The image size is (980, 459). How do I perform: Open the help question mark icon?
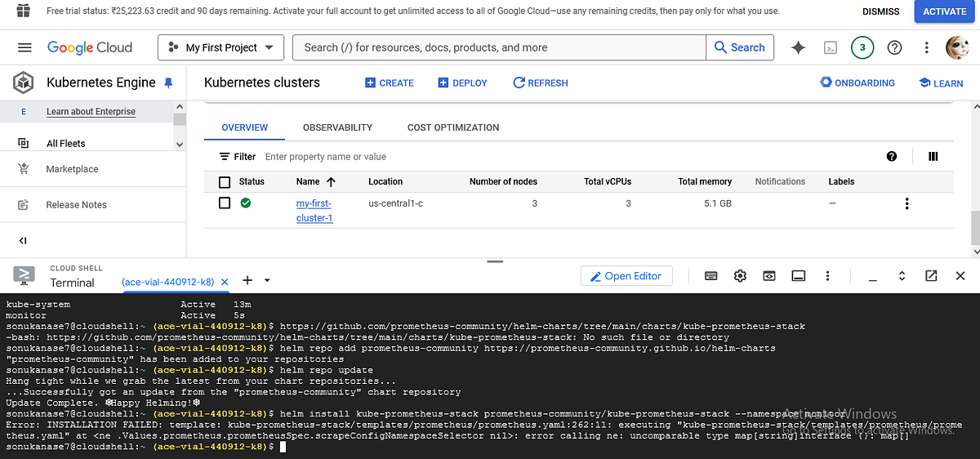coord(894,47)
